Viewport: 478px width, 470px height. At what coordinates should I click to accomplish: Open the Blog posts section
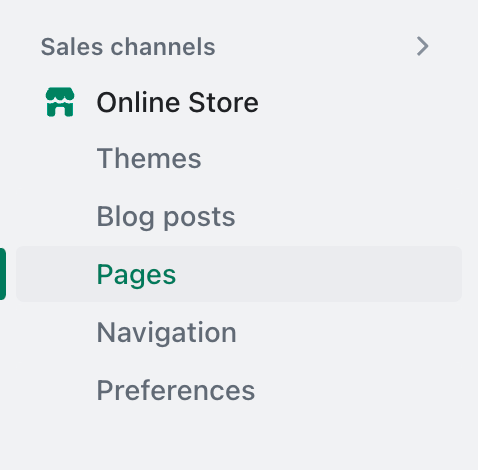(x=166, y=217)
